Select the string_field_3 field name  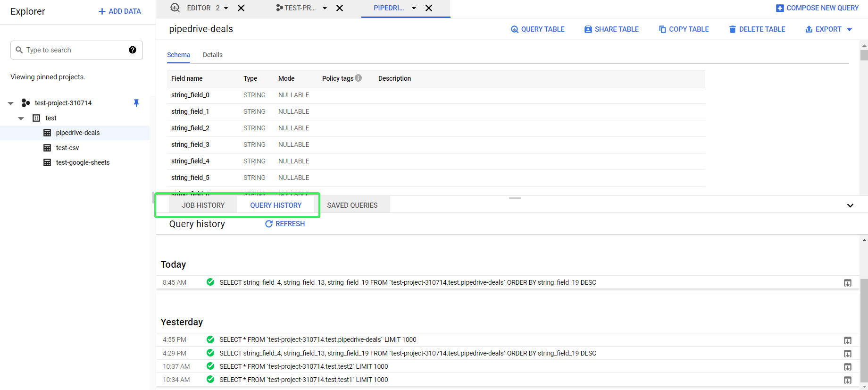point(190,144)
